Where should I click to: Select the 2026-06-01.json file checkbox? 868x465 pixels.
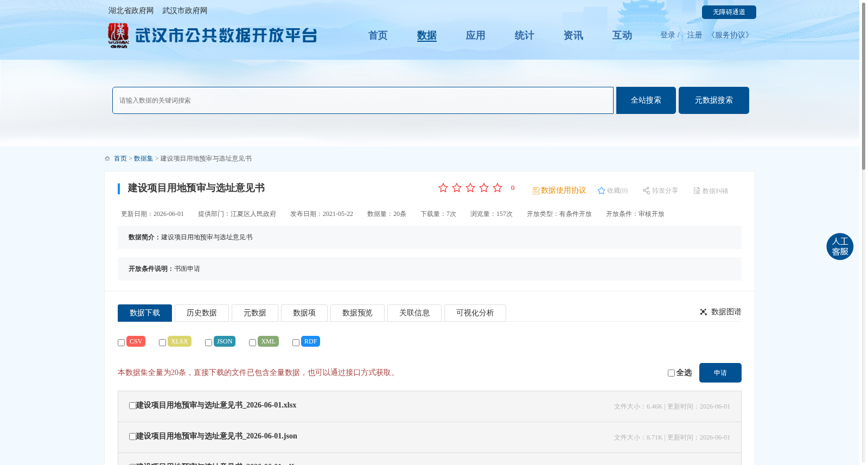(x=132, y=436)
